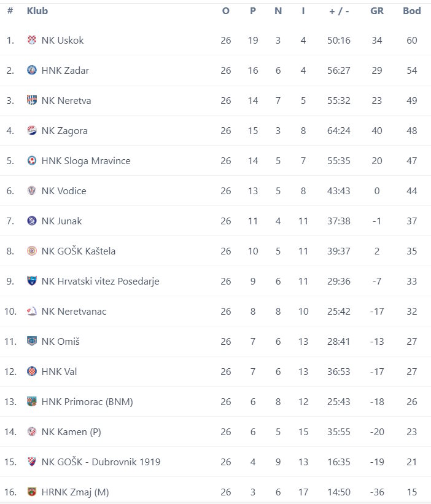Screen dimensions: 431x504
Task: Click the NK Uskok club crest icon
Action: coord(31,40)
